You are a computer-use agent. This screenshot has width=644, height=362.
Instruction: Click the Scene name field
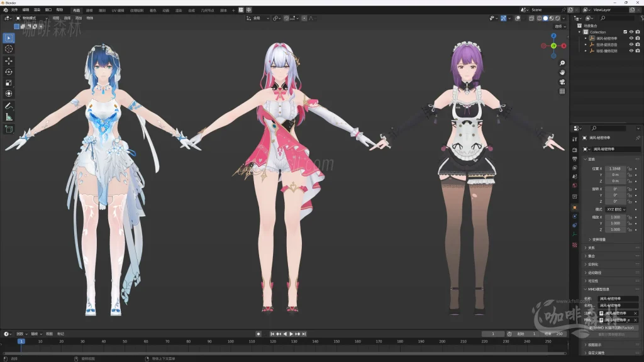[546, 10]
